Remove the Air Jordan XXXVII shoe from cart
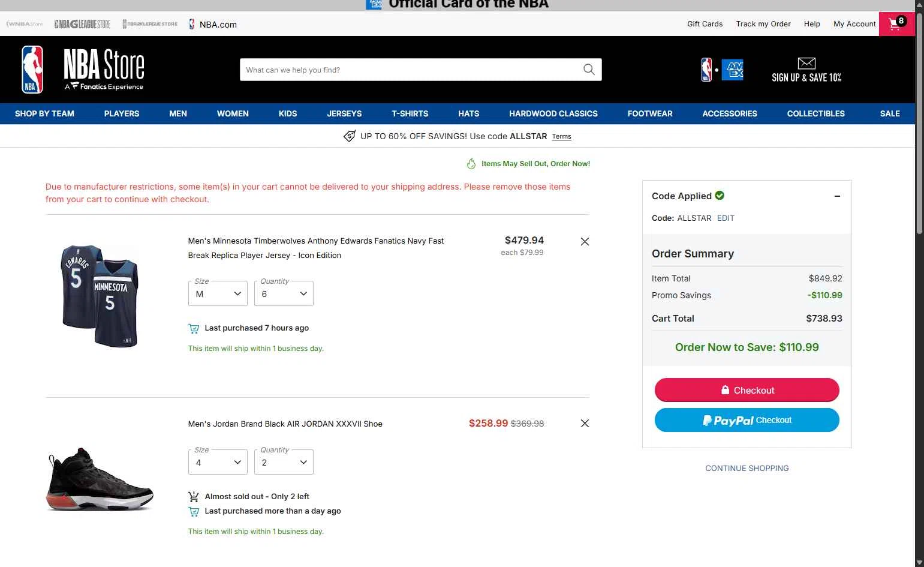This screenshot has width=924, height=567. click(585, 423)
